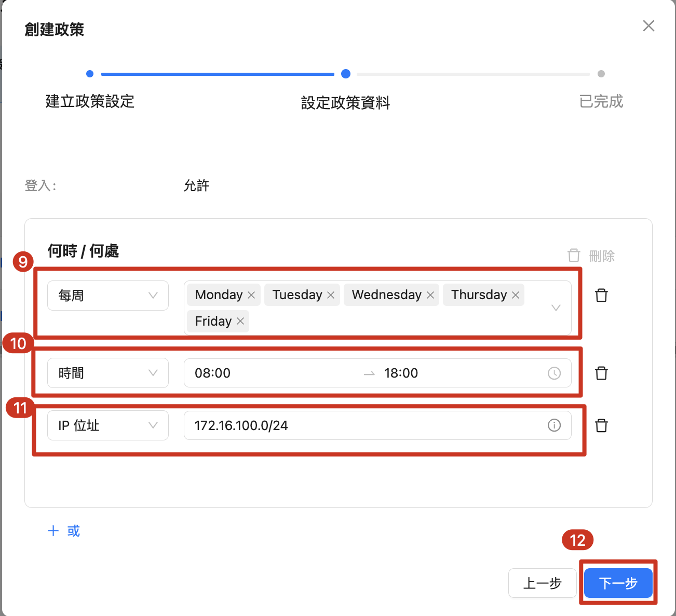Remove the Friday tag

pos(240,321)
